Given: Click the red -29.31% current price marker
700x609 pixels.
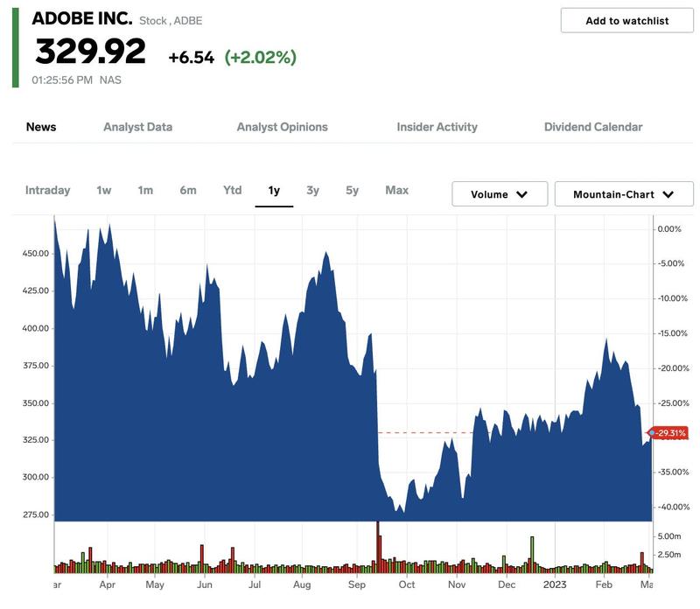Looking at the screenshot, I should pyautogui.click(x=668, y=432).
